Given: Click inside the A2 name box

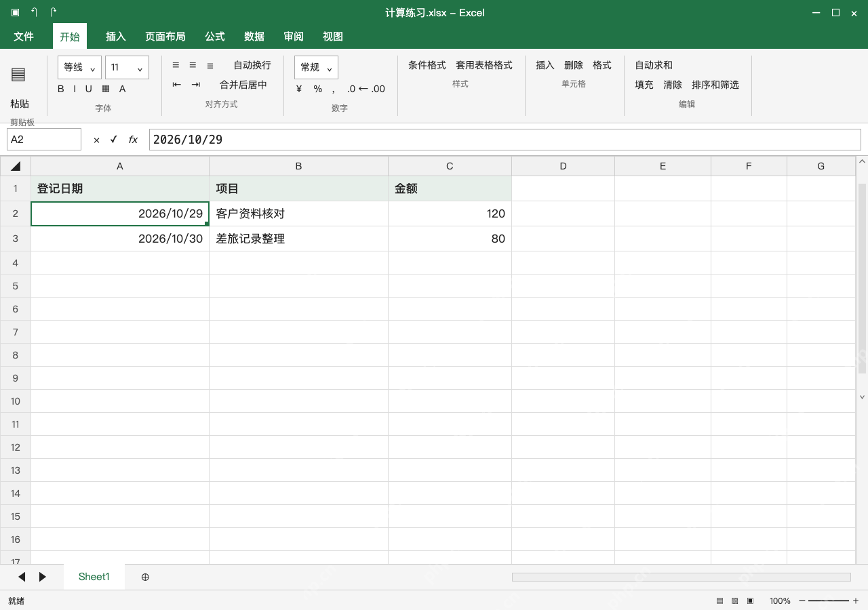Looking at the screenshot, I should [x=44, y=140].
